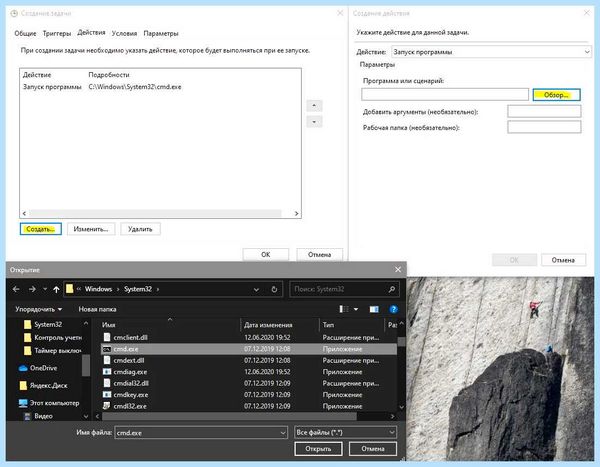Expand the file name combo box
The width and height of the screenshot is (600, 467).
(283, 433)
